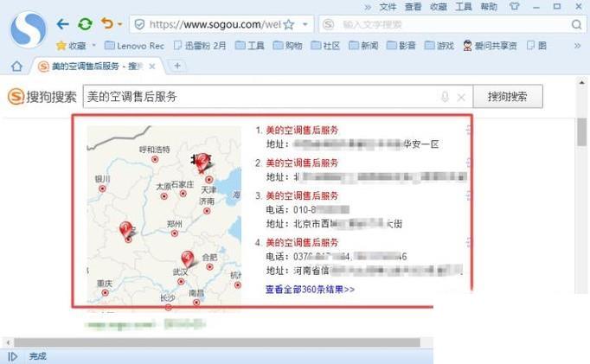Open the dropdown beside the undo icon
The width and height of the screenshot is (590, 364).
click(x=120, y=24)
